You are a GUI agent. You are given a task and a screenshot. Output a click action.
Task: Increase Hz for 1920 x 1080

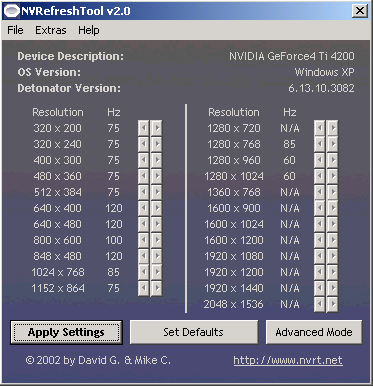click(x=332, y=256)
